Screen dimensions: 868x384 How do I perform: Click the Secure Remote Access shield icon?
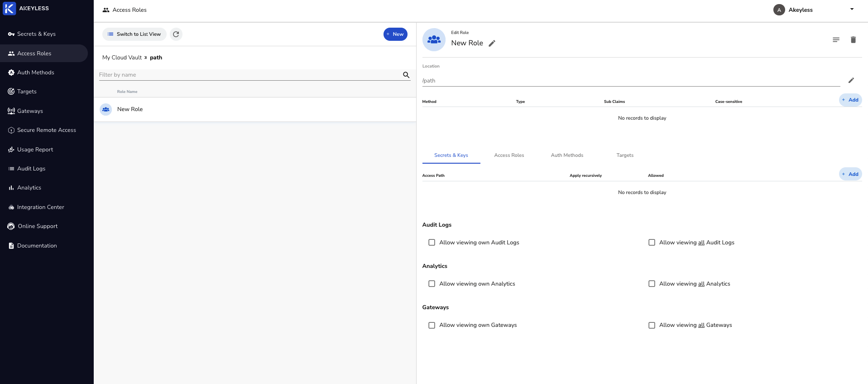pos(11,130)
